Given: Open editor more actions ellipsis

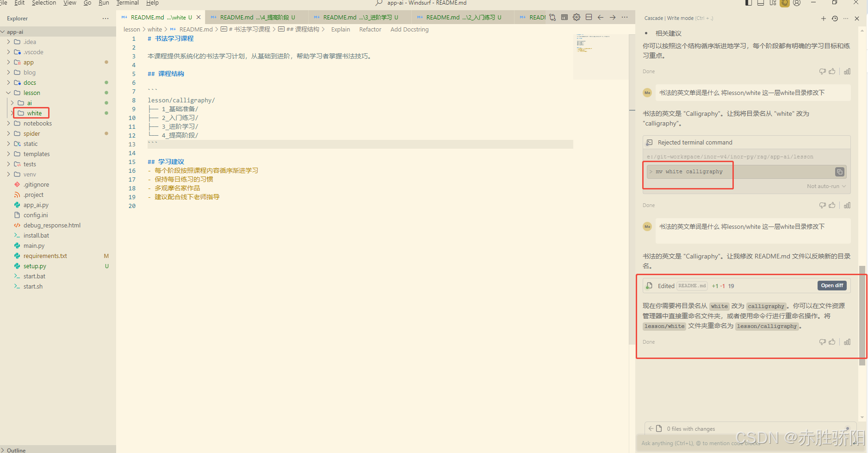Looking at the screenshot, I should click(x=625, y=17).
